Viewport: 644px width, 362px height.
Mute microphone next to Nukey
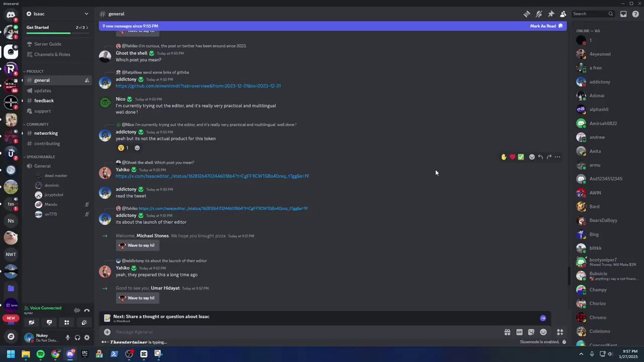point(68,338)
